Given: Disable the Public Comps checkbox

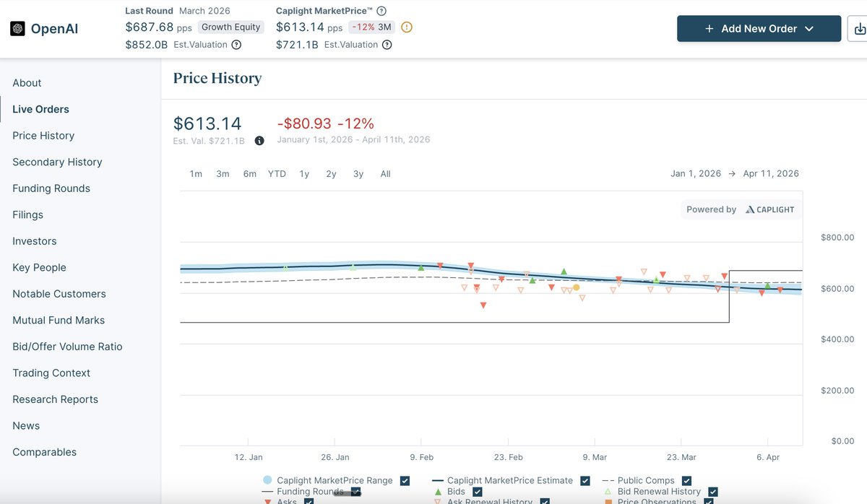Looking at the screenshot, I should [686, 481].
